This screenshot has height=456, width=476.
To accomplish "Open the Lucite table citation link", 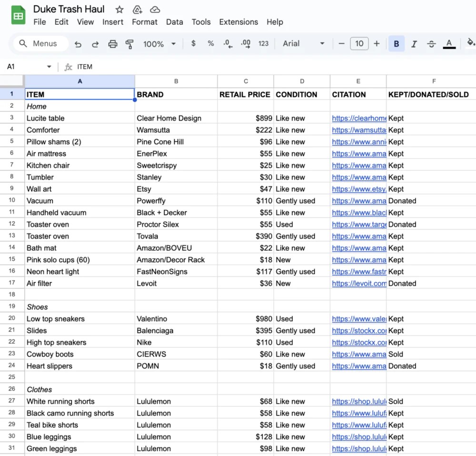I will click(x=359, y=118).
